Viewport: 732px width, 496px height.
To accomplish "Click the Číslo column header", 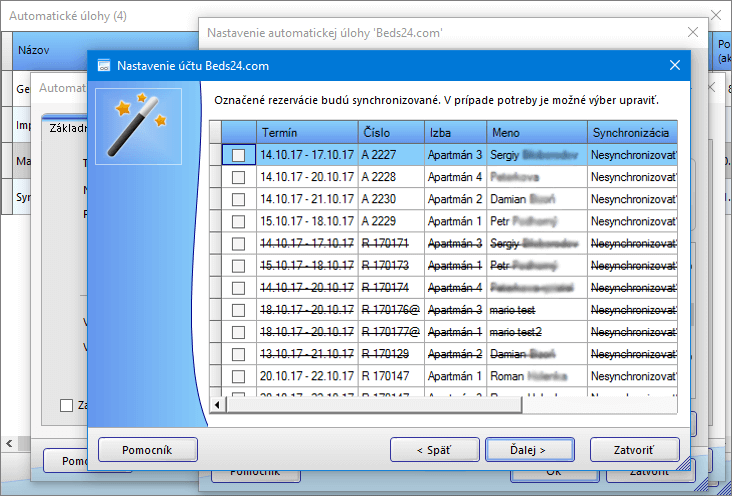I will click(x=390, y=132).
